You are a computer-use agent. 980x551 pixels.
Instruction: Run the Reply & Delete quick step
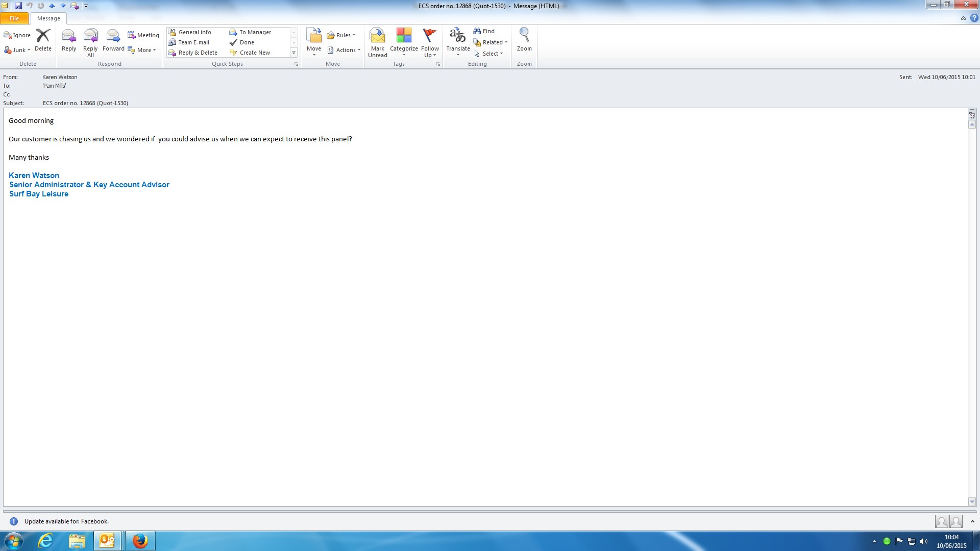(x=193, y=53)
